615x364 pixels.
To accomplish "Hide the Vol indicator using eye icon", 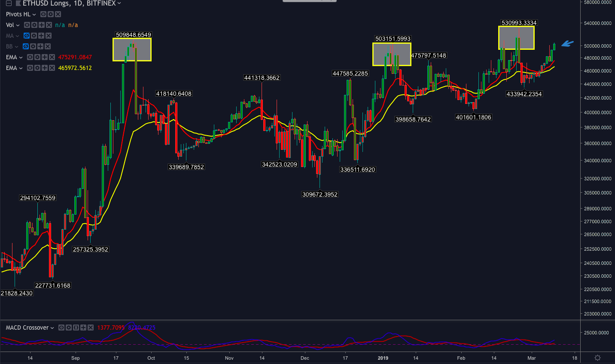I will (27, 25).
